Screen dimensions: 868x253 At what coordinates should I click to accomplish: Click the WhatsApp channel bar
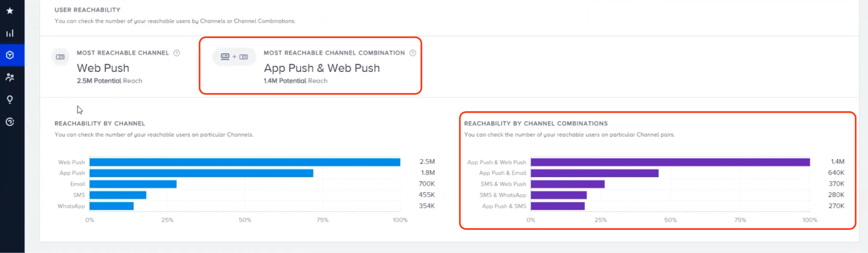(x=111, y=206)
